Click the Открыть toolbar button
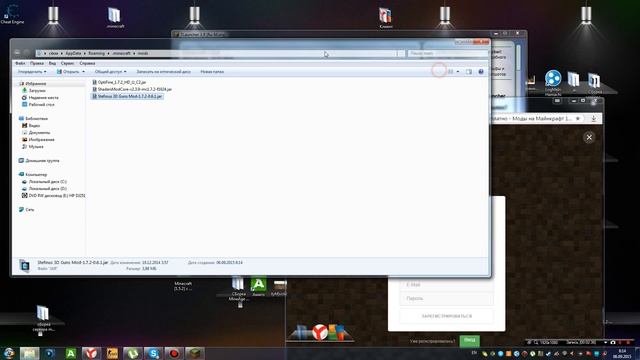Screen dimensions: 640x360 coord(68,72)
